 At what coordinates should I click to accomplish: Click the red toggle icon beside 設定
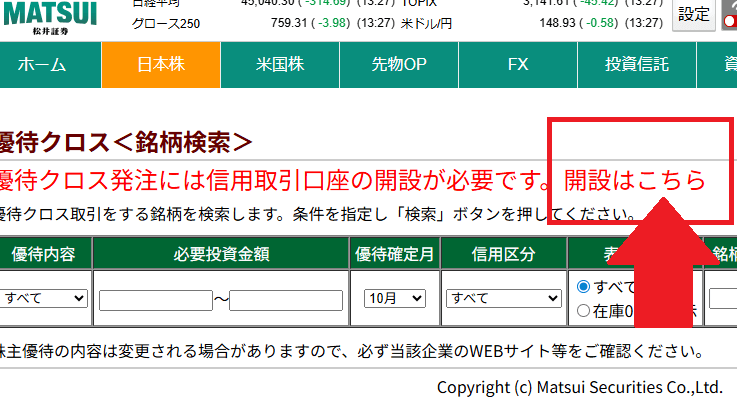(x=729, y=14)
